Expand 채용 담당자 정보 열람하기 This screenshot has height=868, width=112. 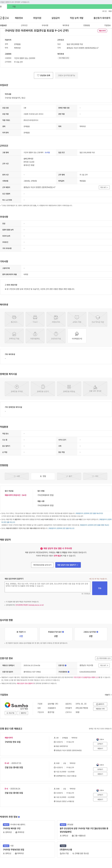point(68,565)
